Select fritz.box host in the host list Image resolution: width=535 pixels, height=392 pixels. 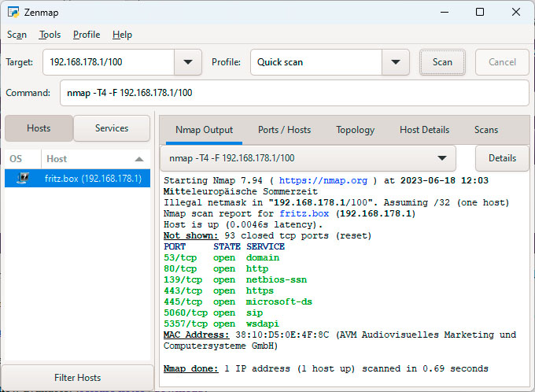[x=93, y=179]
